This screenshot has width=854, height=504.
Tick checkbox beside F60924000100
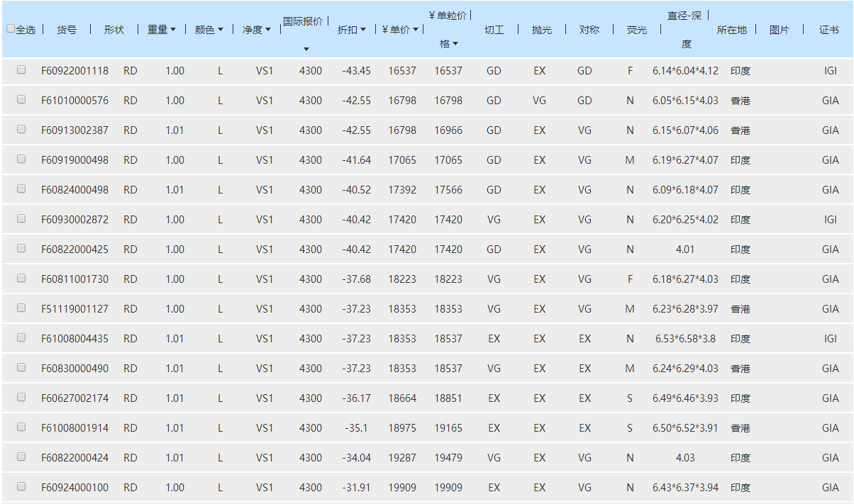click(21, 487)
